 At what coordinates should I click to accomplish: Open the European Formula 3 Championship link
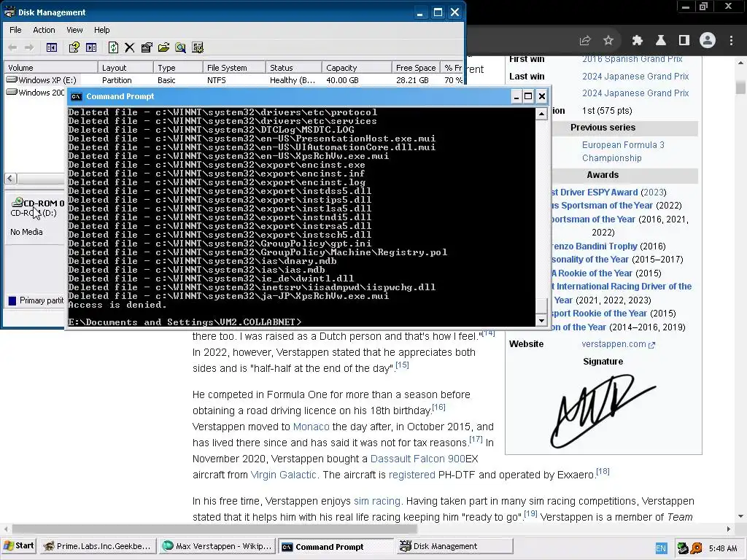coord(623,152)
